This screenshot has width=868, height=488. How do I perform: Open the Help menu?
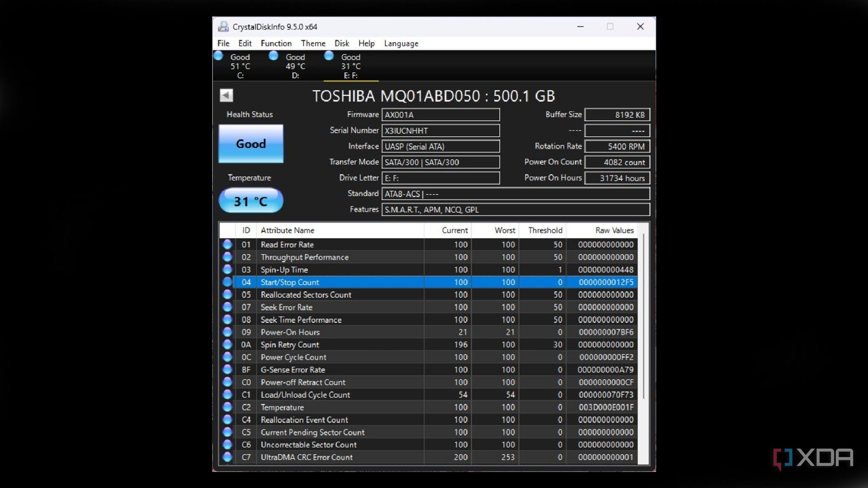pyautogui.click(x=366, y=43)
